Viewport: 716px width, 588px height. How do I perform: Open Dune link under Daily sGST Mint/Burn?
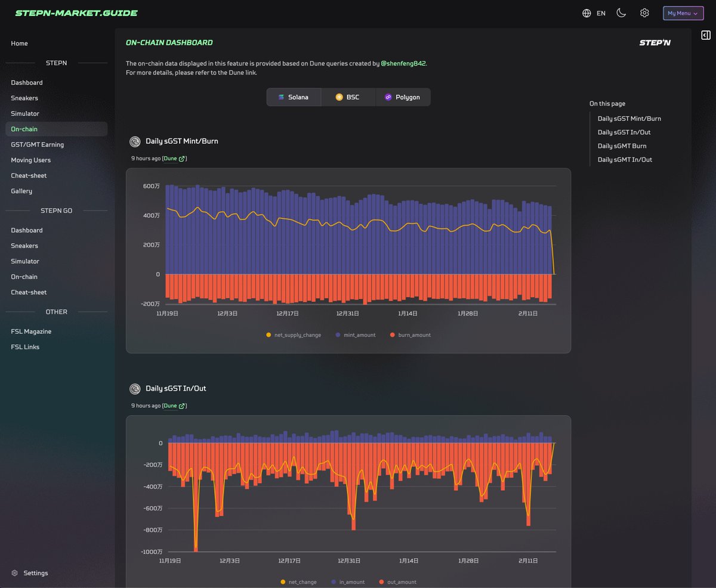click(174, 159)
